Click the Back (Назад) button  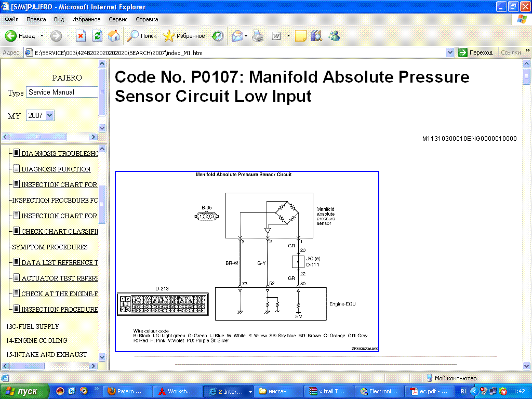[x=20, y=36]
